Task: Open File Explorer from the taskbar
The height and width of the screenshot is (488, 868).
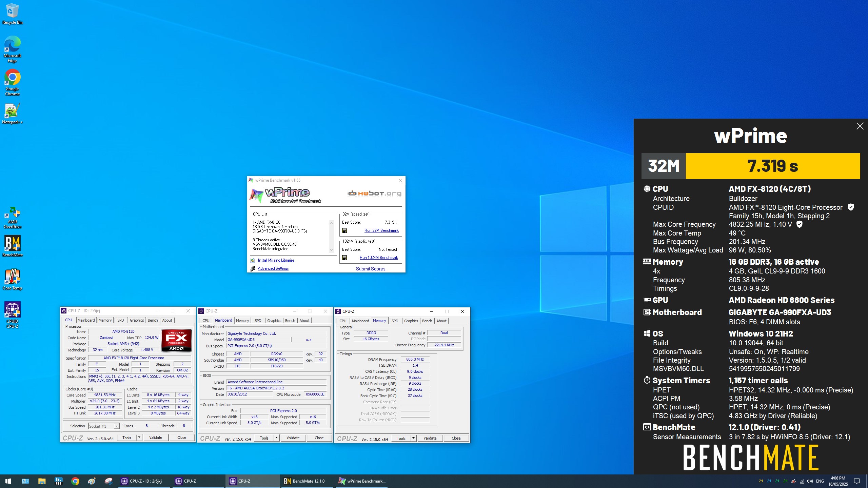Action: (x=42, y=481)
